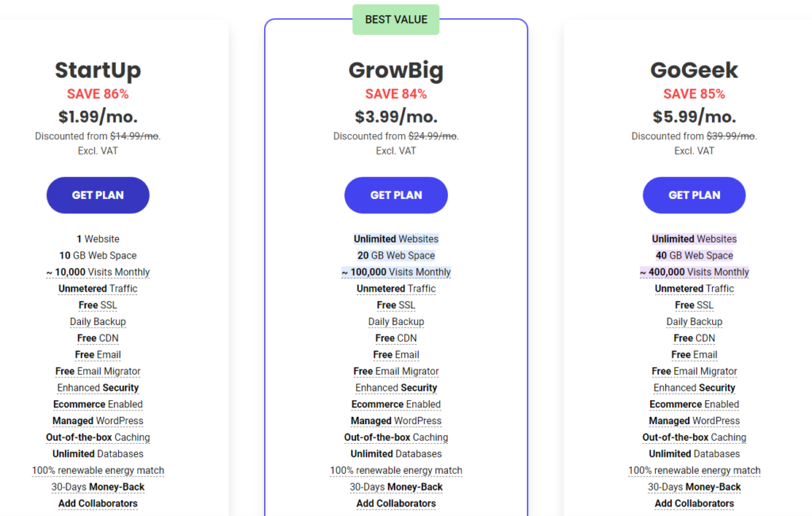This screenshot has width=812, height=516.
Task: Click the GrowBig plan title
Action: coord(396,71)
